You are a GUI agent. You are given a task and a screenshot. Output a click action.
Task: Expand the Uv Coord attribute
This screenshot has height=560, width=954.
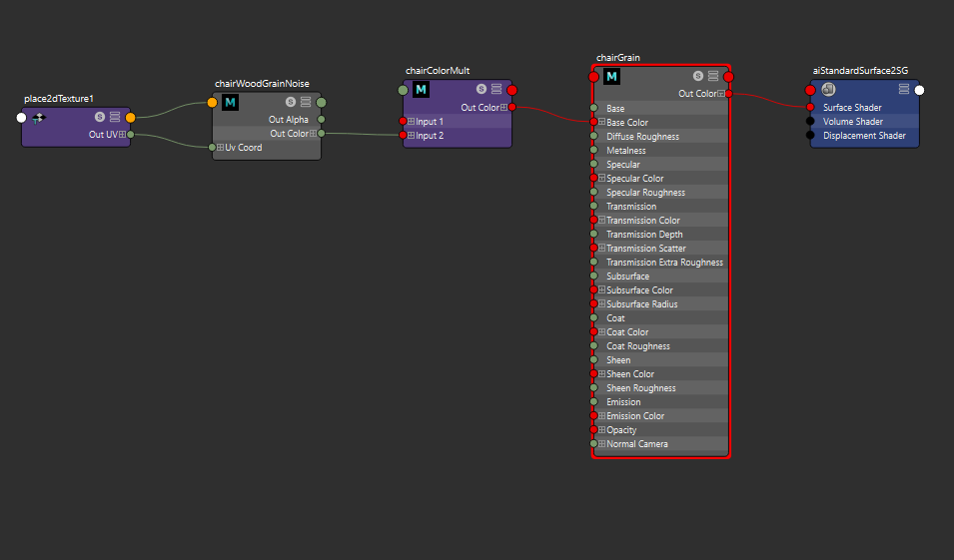[221, 148]
